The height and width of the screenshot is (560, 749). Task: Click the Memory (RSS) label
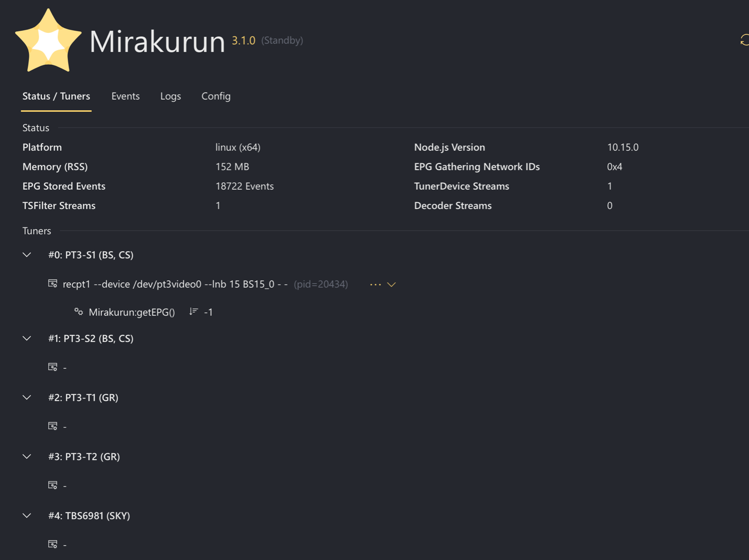55,166
